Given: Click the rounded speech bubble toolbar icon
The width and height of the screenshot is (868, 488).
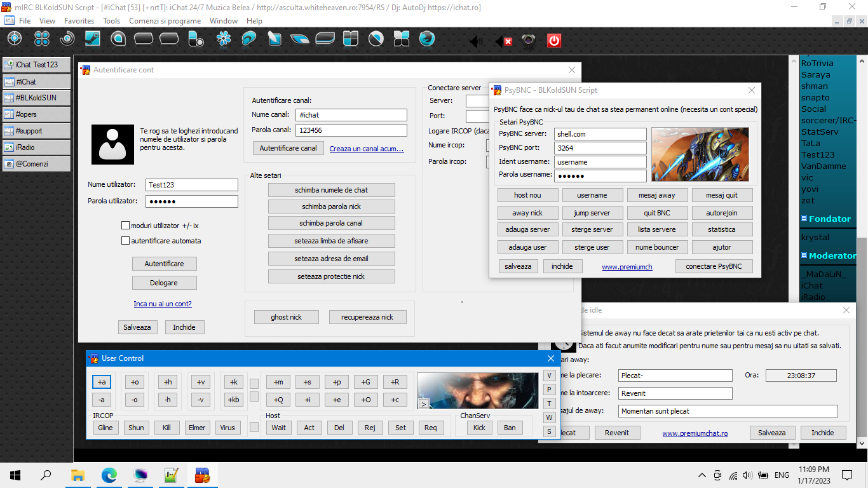Looking at the screenshot, I should point(118,39).
